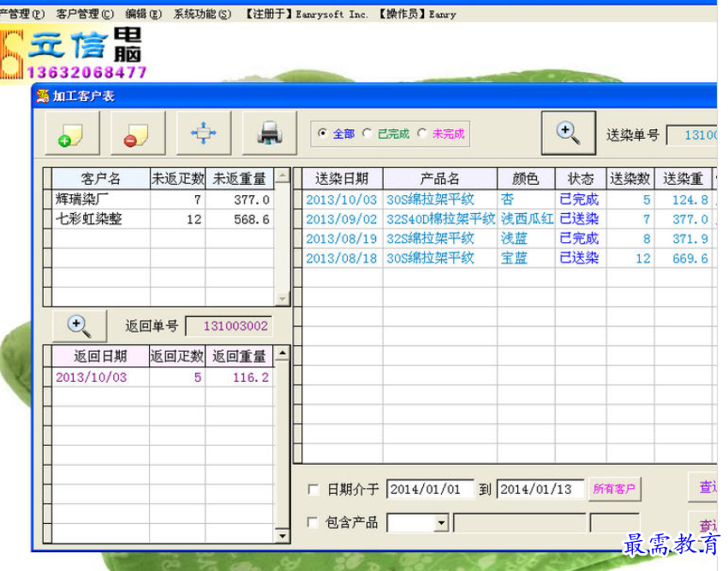Click the blue four-arrow move icon
This screenshot has width=728, height=571.
[203, 134]
